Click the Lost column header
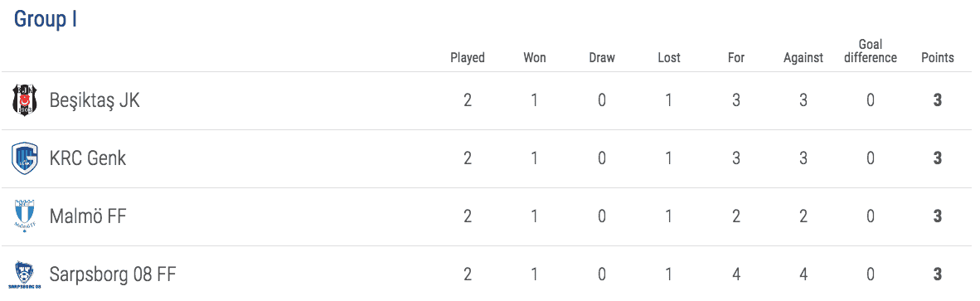Screen dimensions: 980x301 pos(669,58)
